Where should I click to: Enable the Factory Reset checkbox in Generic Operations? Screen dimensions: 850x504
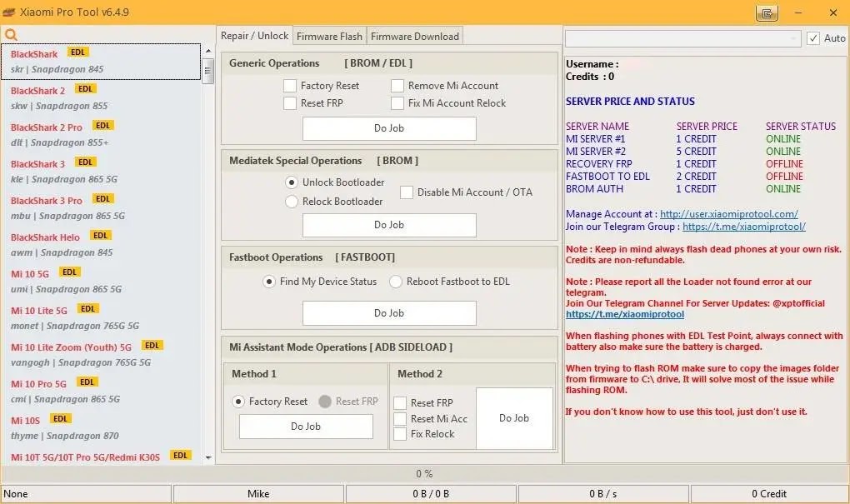click(x=290, y=86)
